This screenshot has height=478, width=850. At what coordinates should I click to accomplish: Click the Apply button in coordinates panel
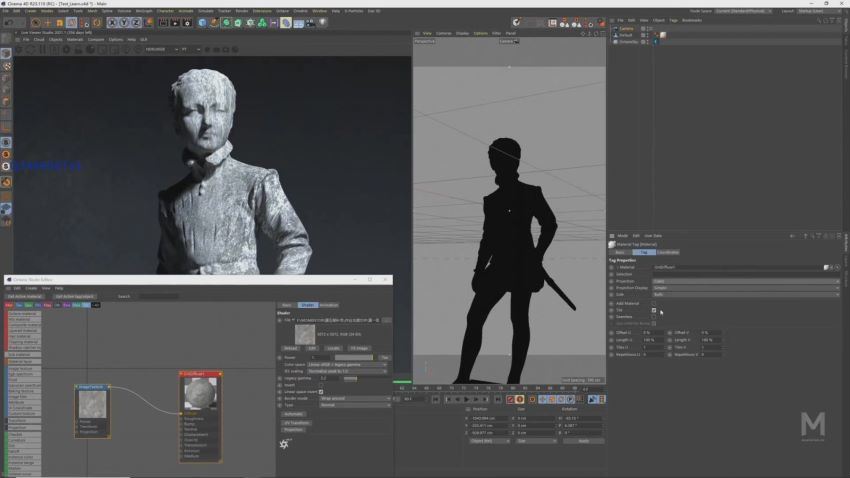[583, 441]
